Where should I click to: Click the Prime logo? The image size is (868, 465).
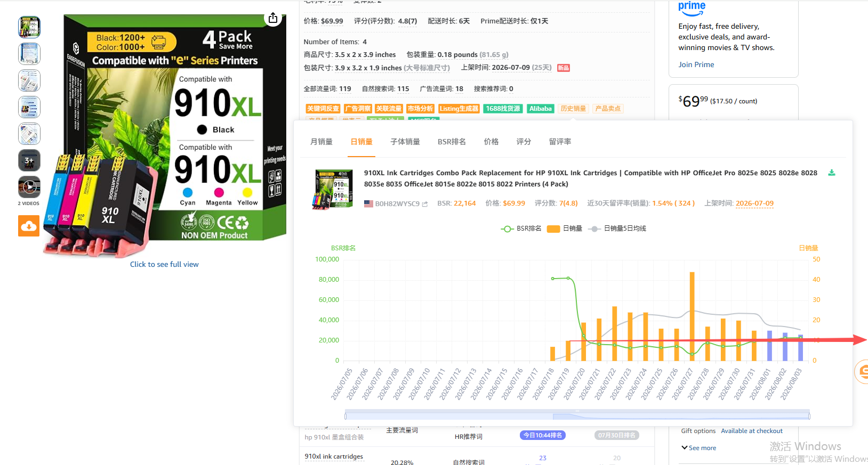pyautogui.click(x=692, y=9)
